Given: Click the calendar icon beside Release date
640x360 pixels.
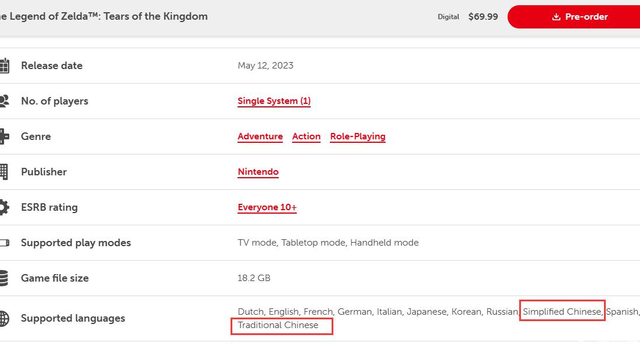Looking at the screenshot, I should coord(4,66).
